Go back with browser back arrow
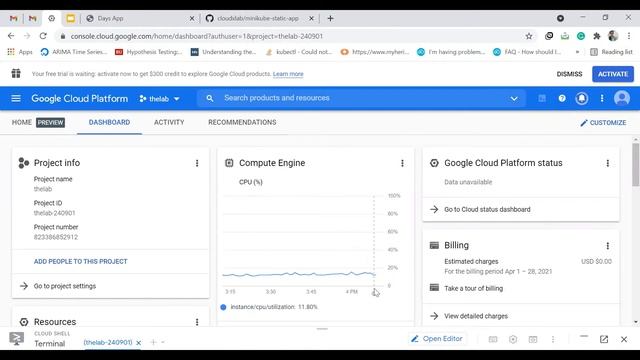The image size is (640, 360). coord(11,36)
